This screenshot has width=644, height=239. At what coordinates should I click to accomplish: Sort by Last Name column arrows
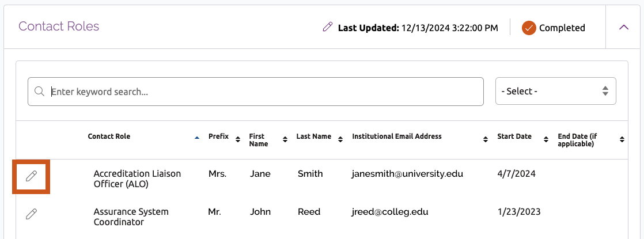[340, 139]
